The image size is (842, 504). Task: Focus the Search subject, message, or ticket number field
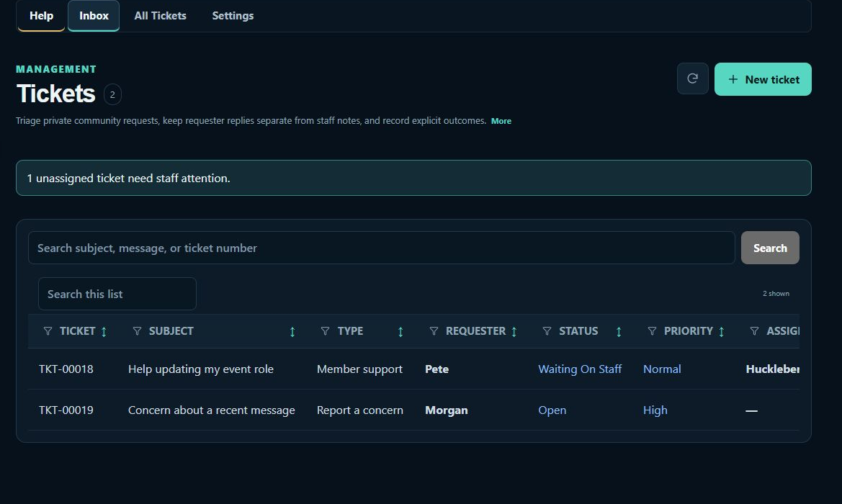(x=381, y=248)
